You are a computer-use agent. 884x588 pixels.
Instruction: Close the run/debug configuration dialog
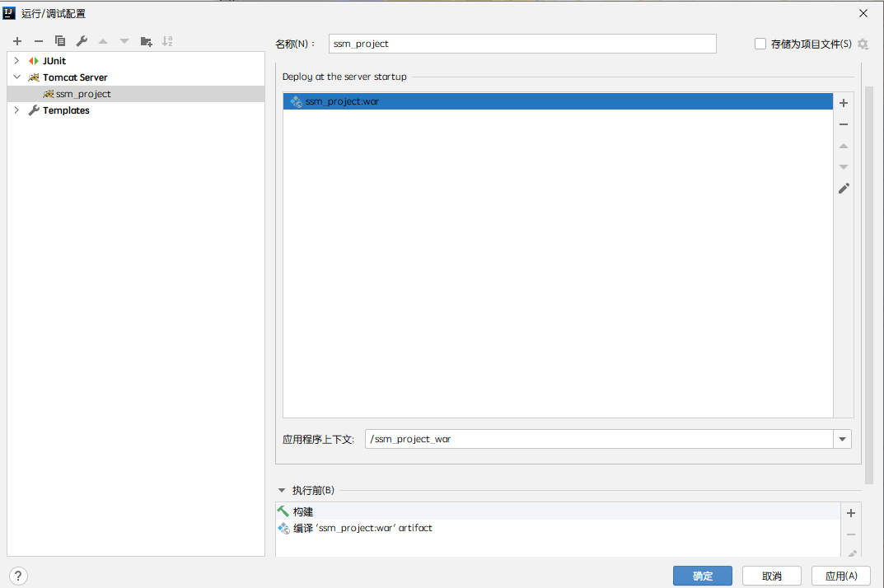(863, 13)
